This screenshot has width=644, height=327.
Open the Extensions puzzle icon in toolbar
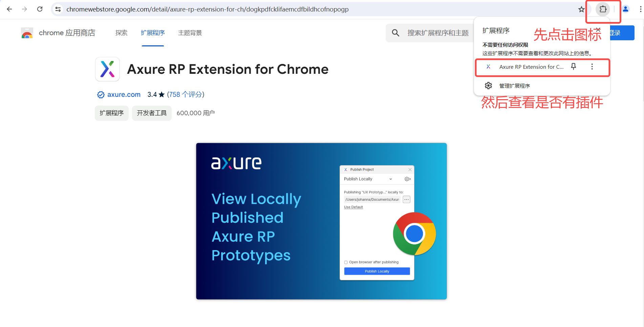point(603,9)
